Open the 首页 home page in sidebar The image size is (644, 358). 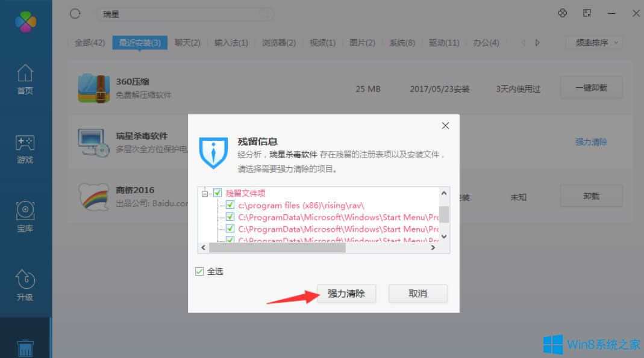(25, 78)
